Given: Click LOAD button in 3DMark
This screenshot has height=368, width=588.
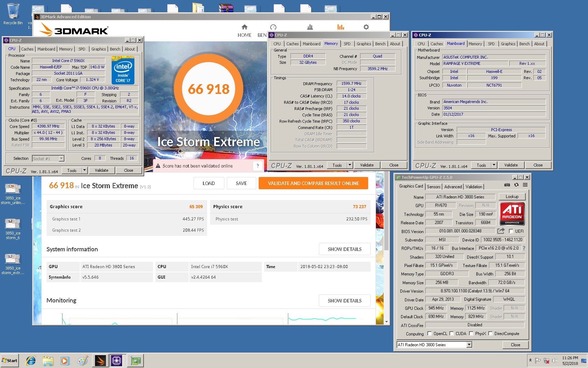Looking at the screenshot, I should coord(209,183).
